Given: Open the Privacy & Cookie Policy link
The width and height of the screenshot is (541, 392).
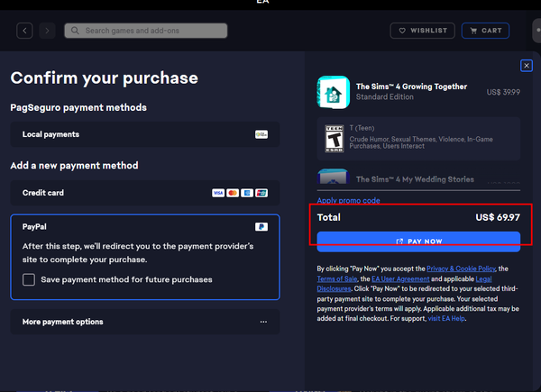Looking at the screenshot, I should [461, 269].
